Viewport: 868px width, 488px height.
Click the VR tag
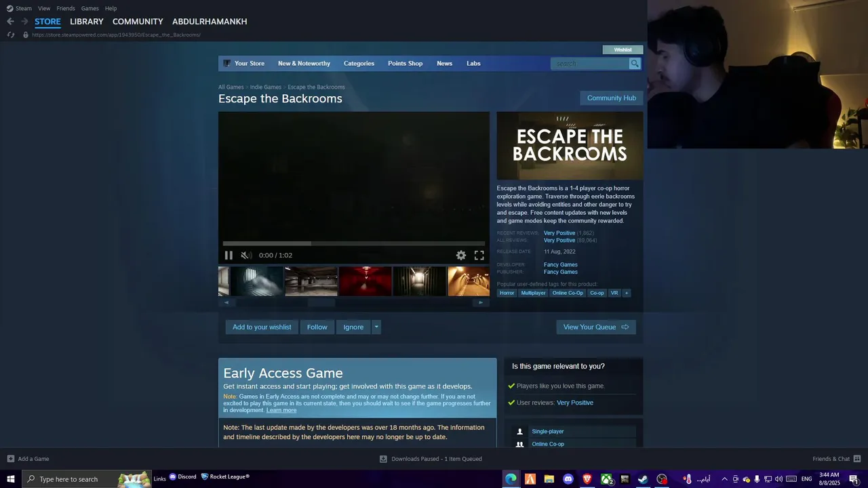click(614, 293)
